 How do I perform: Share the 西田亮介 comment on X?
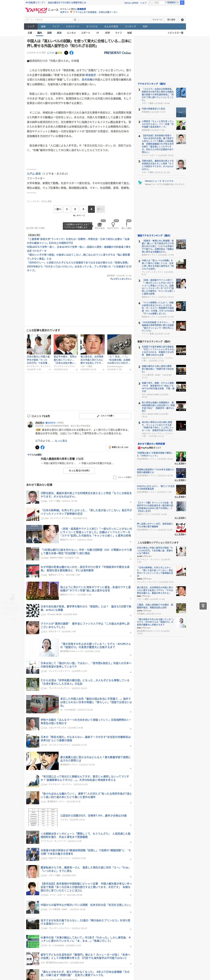[37, 447]
